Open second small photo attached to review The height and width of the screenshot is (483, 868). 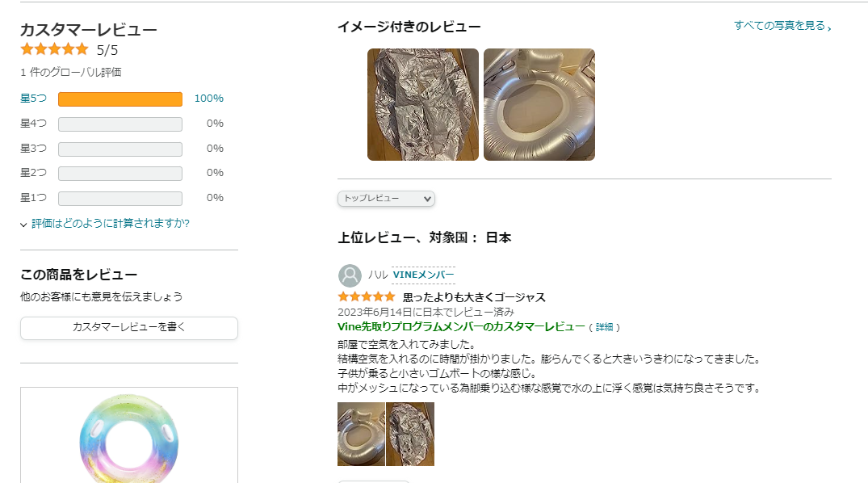coord(410,434)
